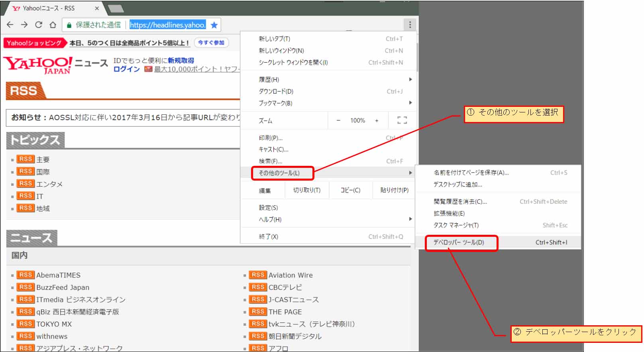This screenshot has width=644, height=352.
Task: Select デスクトップに追加... item
Action: pos(498,185)
